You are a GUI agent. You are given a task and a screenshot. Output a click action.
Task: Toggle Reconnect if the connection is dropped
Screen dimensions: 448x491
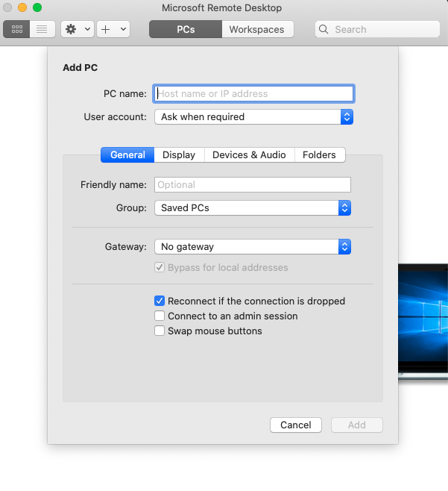coord(160,301)
